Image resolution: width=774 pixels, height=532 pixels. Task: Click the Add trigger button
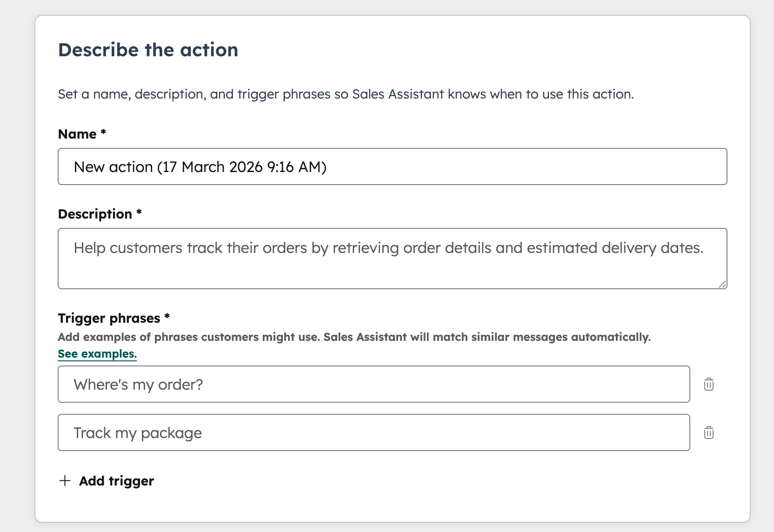(106, 480)
